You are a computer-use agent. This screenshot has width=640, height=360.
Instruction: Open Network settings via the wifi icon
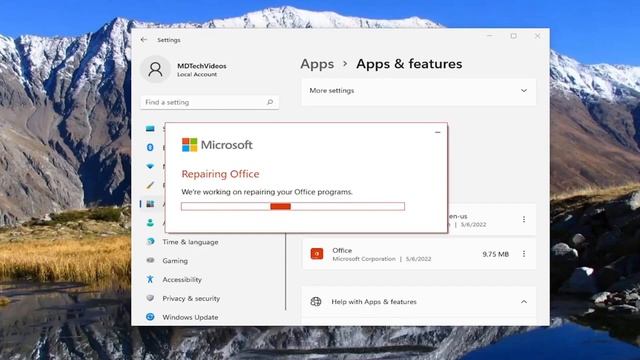(x=150, y=166)
